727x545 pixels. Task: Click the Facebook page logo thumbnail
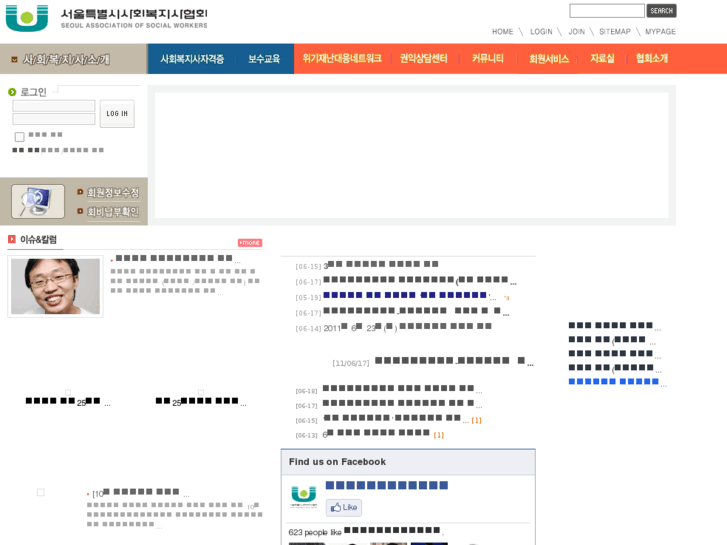click(x=304, y=497)
